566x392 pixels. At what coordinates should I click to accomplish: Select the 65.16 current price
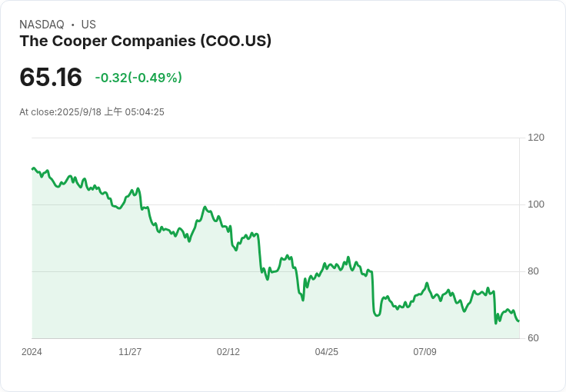tap(51, 78)
